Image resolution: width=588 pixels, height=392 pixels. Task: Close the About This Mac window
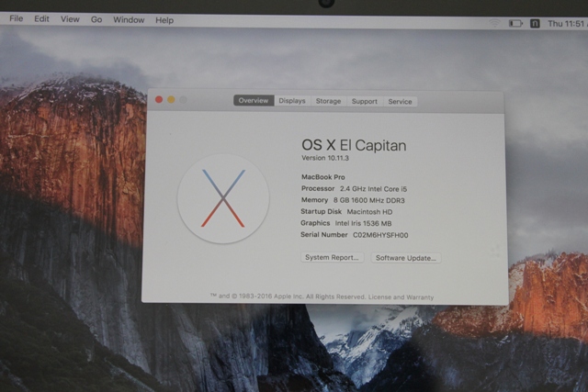pos(159,99)
